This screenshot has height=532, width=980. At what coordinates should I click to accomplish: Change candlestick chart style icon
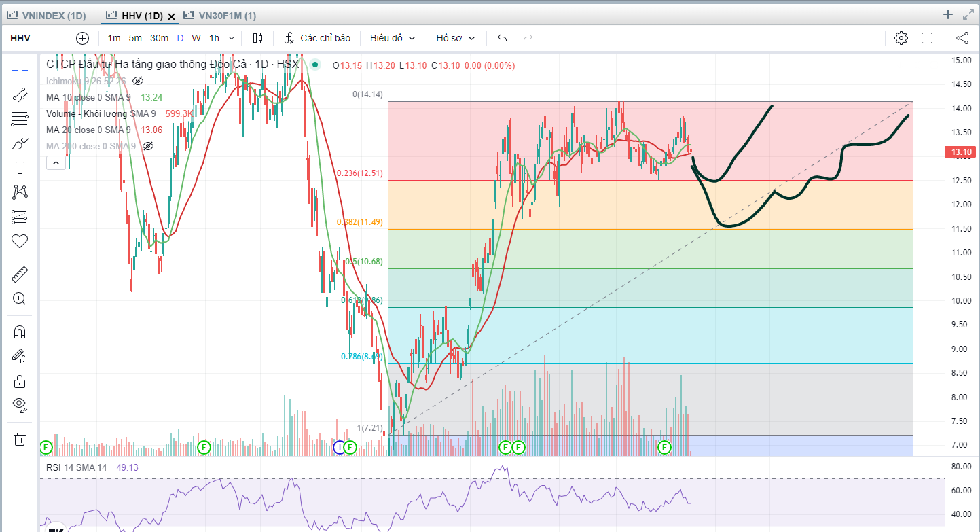pyautogui.click(x=257, y=38)
